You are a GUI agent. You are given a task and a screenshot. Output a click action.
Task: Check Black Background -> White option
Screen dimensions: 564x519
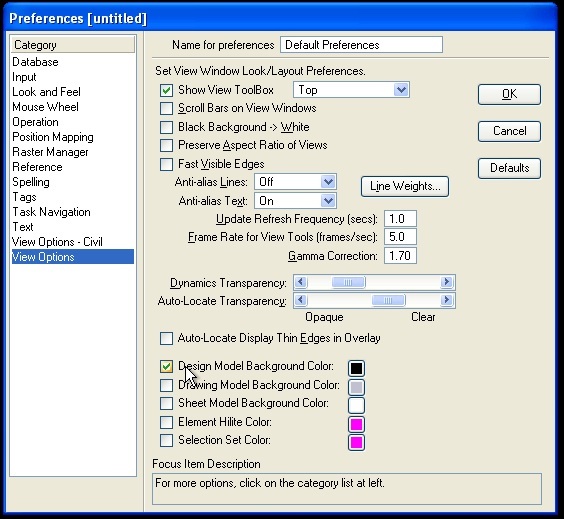click(x=166, y=127)
